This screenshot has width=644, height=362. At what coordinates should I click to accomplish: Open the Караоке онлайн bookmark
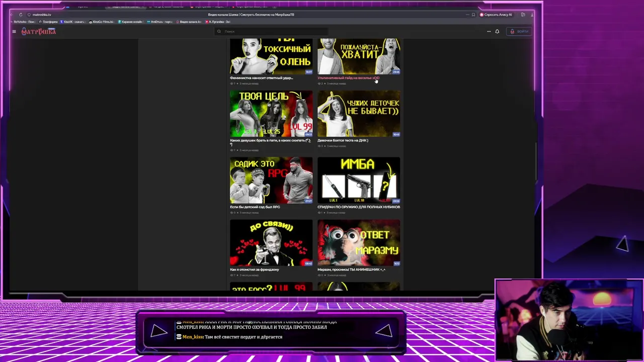tap(131, 22)
